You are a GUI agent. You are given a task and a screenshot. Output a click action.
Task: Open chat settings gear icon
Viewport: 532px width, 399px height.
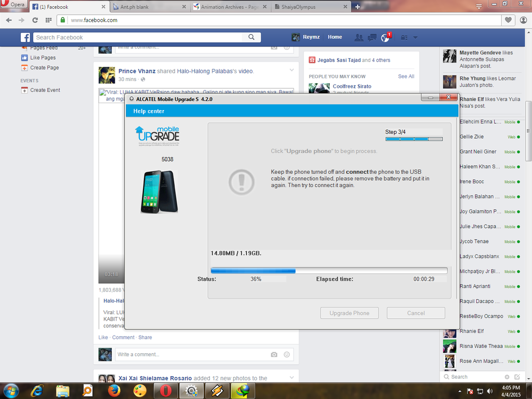(x=507, y=377)
